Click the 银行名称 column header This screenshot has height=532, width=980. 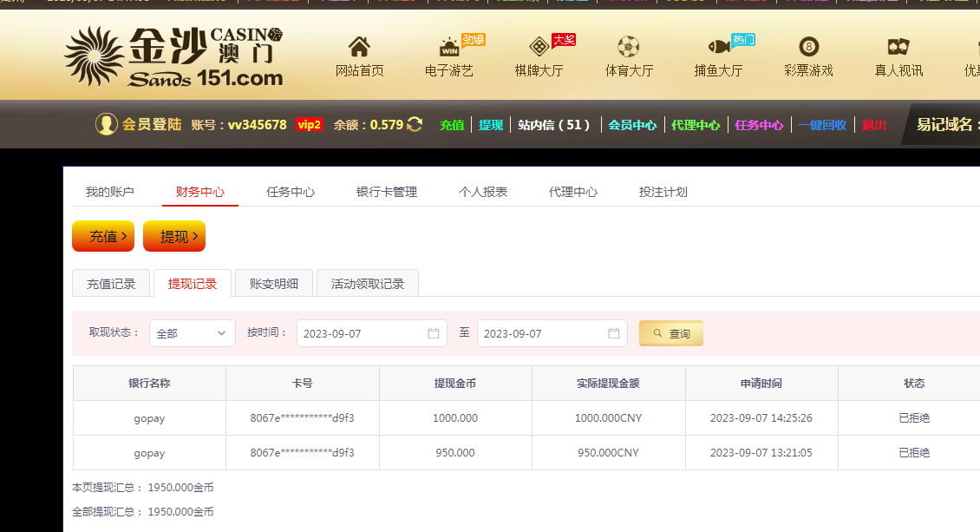[149, 384]
